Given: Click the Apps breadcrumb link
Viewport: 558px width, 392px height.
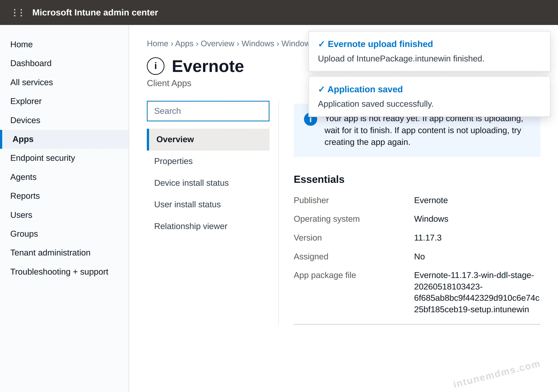Looking at the screenshot, I should [184, 44].
